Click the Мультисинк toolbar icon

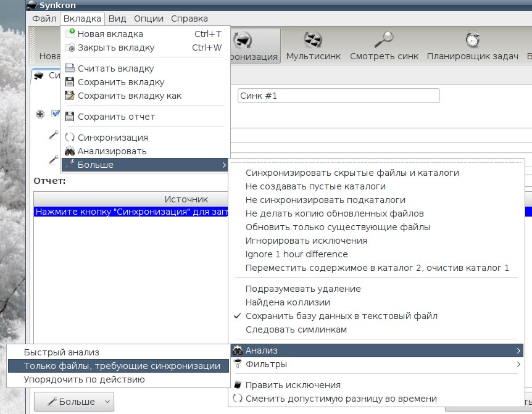(313, 39)
